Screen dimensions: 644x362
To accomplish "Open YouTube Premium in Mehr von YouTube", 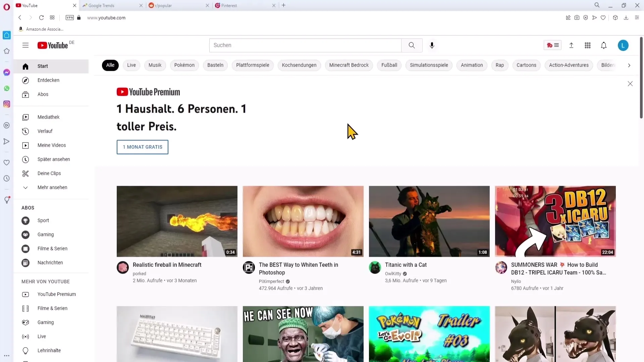I will click(x=51, y=294).
